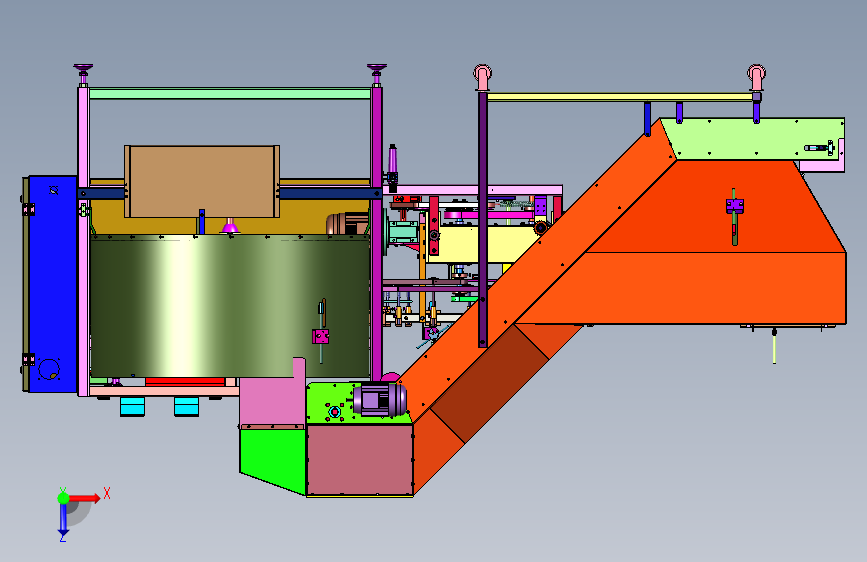Select the magenta right vertical frame post
Image resolution: width=867 pixels, height=562 pixels.
pos(377,232)
